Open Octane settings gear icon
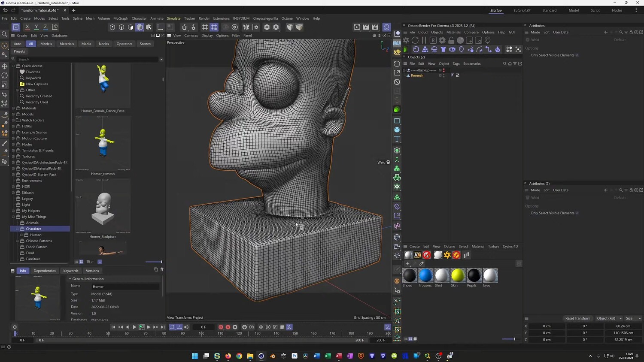 point(442,40)
